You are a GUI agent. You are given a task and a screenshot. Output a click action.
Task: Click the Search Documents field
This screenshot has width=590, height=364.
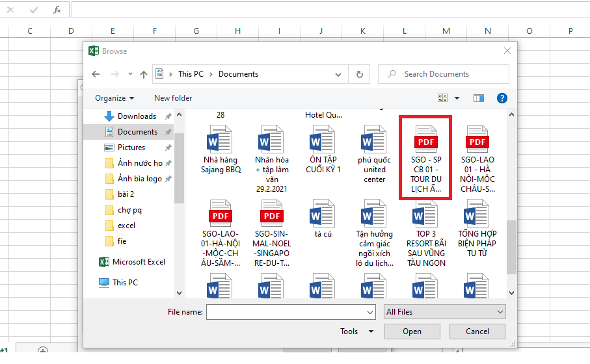point(444,74)
